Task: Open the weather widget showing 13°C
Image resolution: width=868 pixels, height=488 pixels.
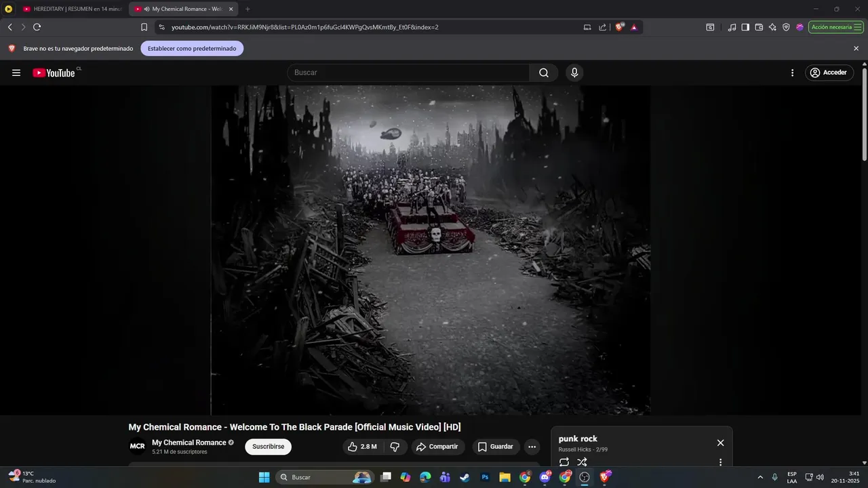Action: pyautogui.click(x=33, y=477)
